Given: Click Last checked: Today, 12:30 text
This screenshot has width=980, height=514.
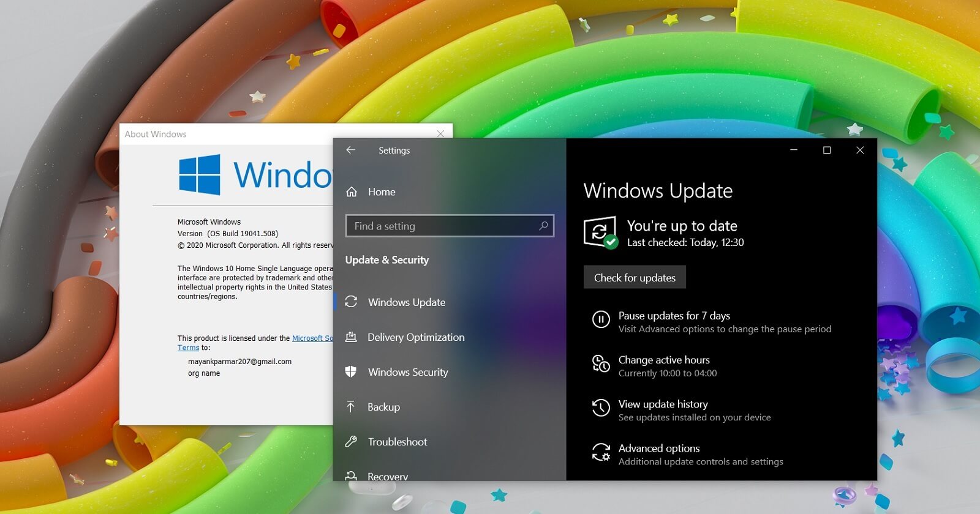Looking at the screenshot, I should coord(685,242).
